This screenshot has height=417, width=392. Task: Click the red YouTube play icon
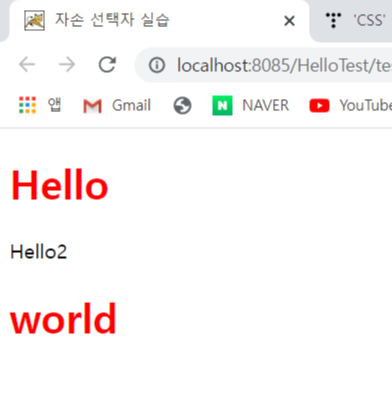pyautogui.click(x=319, y=106)
